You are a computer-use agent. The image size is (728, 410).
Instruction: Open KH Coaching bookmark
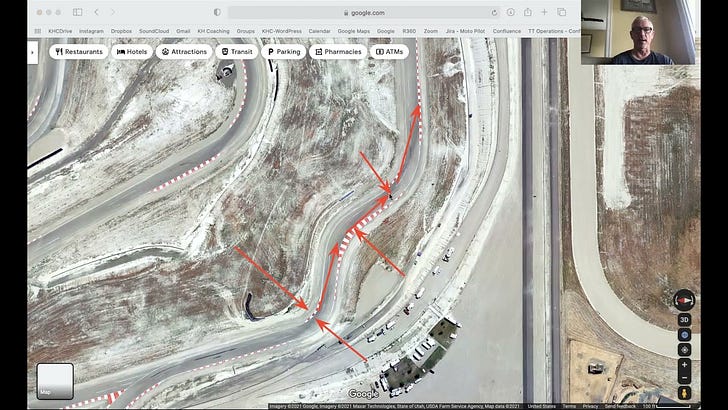[x=213, y=31]
